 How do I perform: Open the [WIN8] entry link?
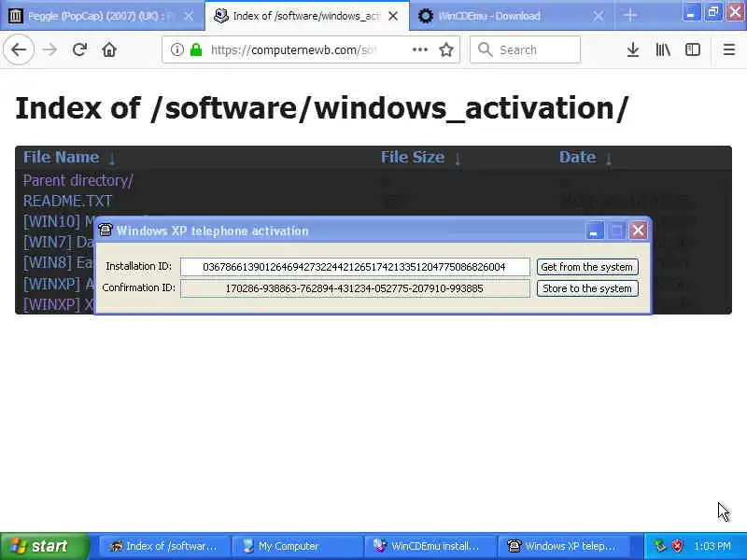click(x=58, y=262)
